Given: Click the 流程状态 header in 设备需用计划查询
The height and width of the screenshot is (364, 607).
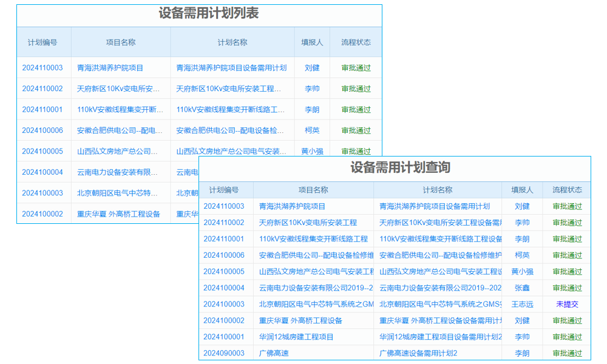Looking at the screenshot, I should [567, 190].
